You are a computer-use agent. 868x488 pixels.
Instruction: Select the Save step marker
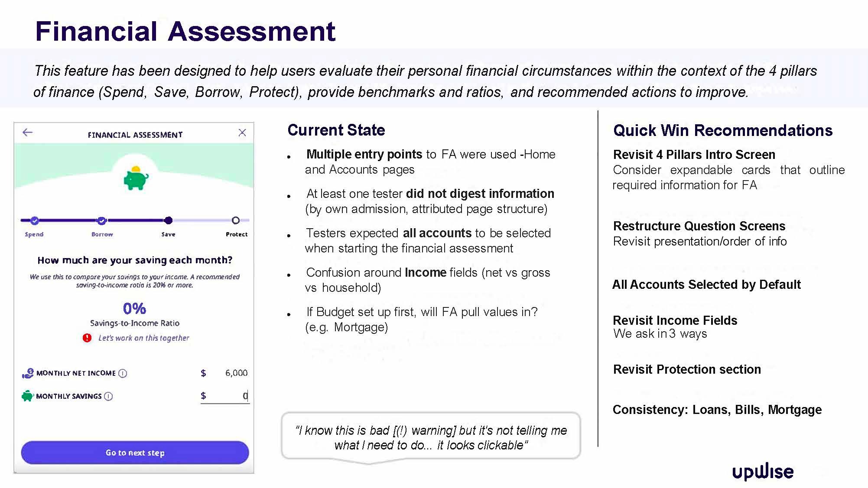tap(169, 220)
